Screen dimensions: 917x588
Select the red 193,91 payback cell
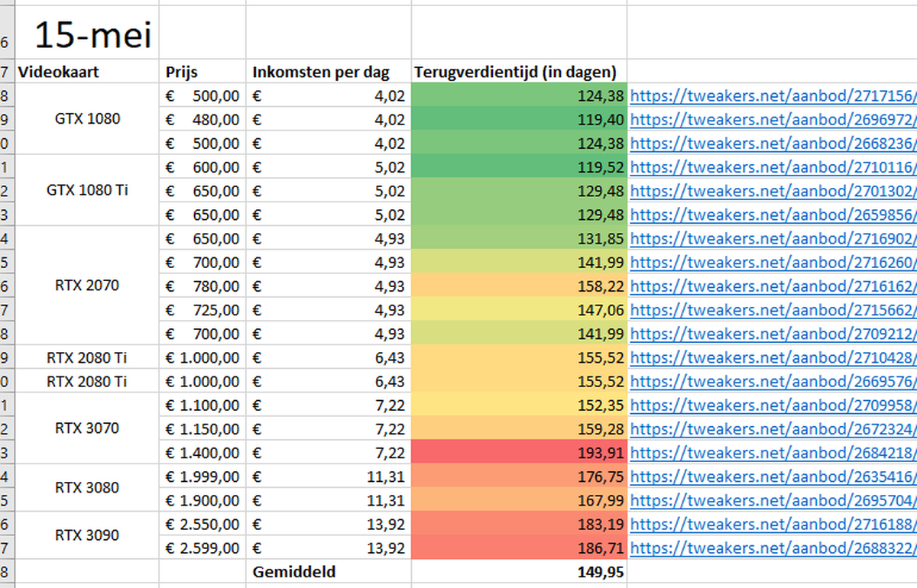[x=519, y=453]
